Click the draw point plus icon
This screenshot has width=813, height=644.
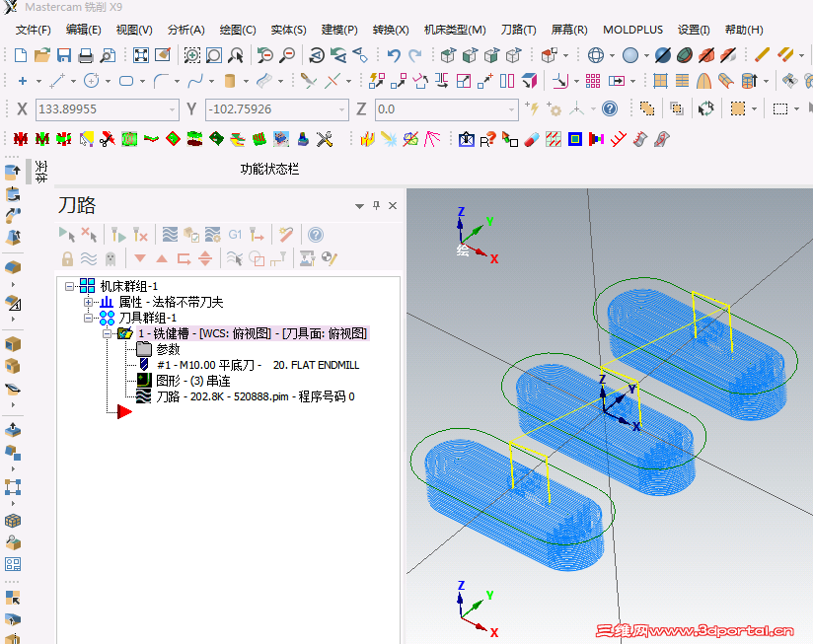(x=23, y=81)
